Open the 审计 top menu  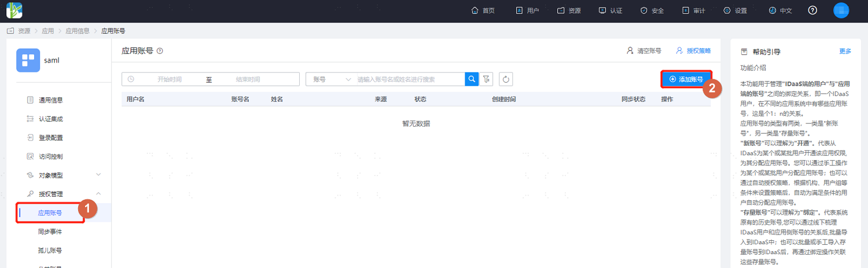point(693,10)
